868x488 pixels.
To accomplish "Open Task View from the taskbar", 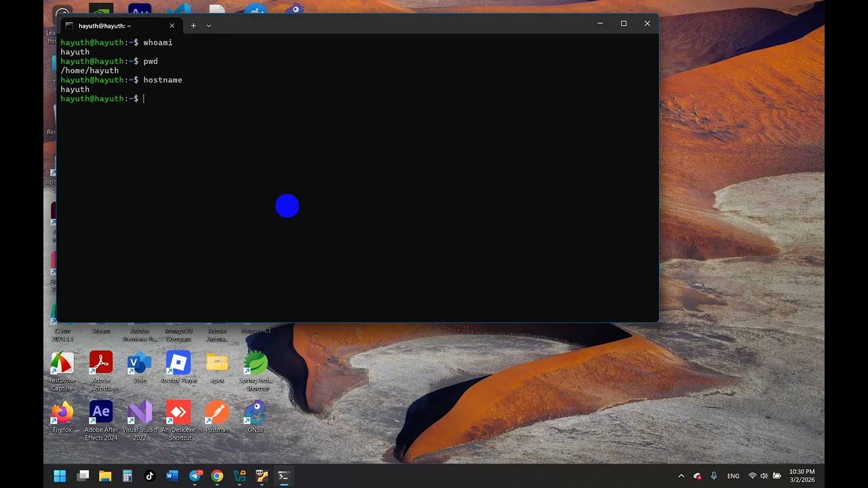I will (83, 476).
